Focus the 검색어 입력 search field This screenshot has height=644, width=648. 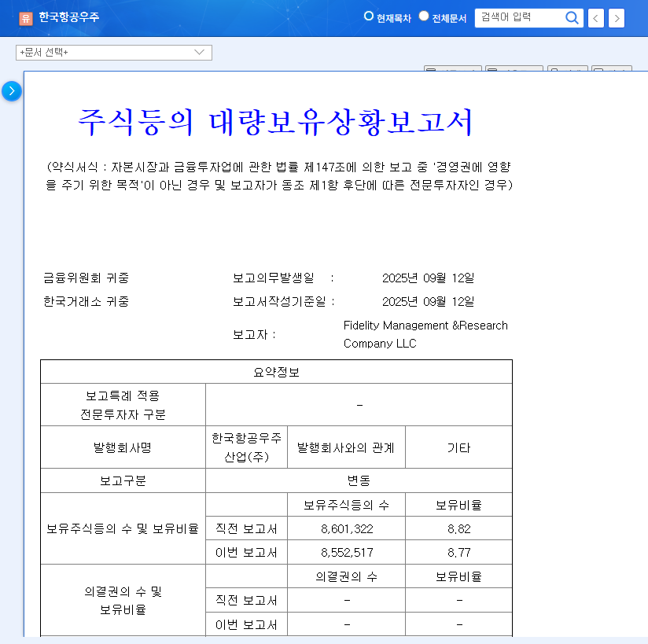click(520, 18)
